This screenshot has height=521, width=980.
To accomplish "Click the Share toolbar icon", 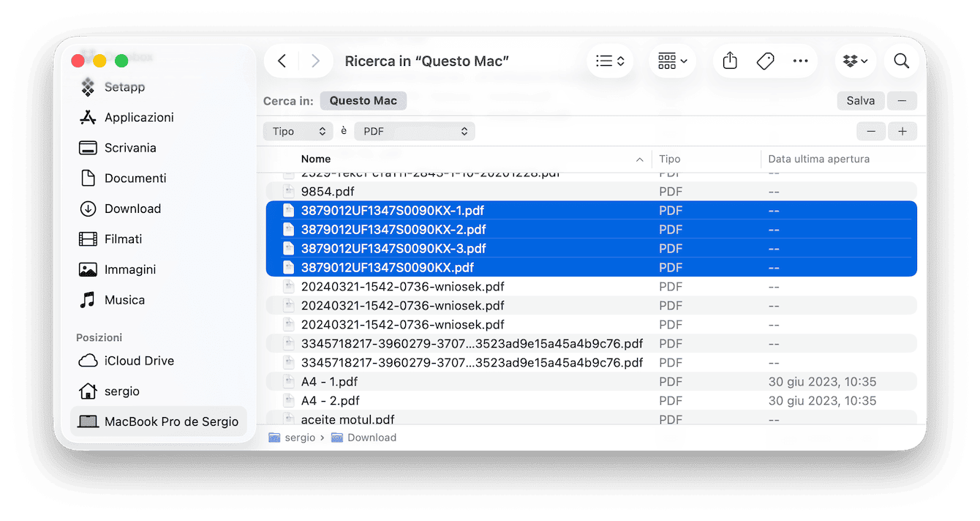I will [x=730, y=61].
